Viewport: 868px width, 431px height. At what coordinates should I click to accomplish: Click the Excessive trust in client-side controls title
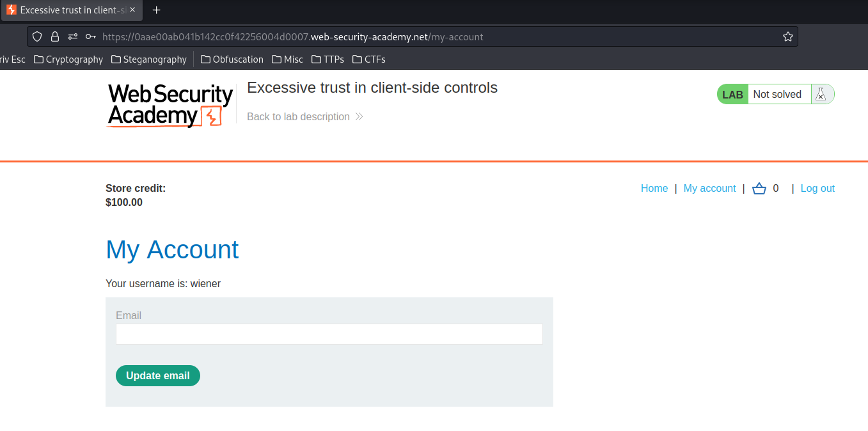[372, 88]
